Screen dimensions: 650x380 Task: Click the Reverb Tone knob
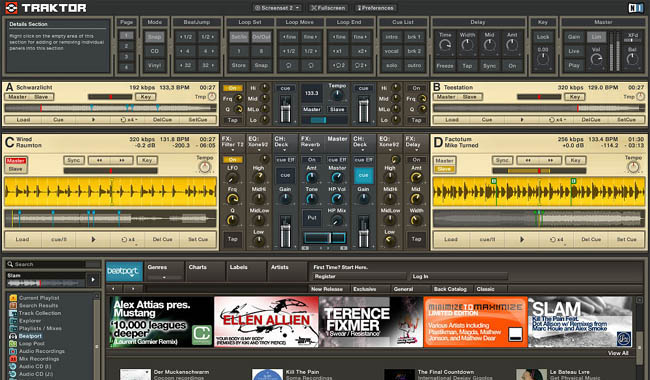pos(311,199)
